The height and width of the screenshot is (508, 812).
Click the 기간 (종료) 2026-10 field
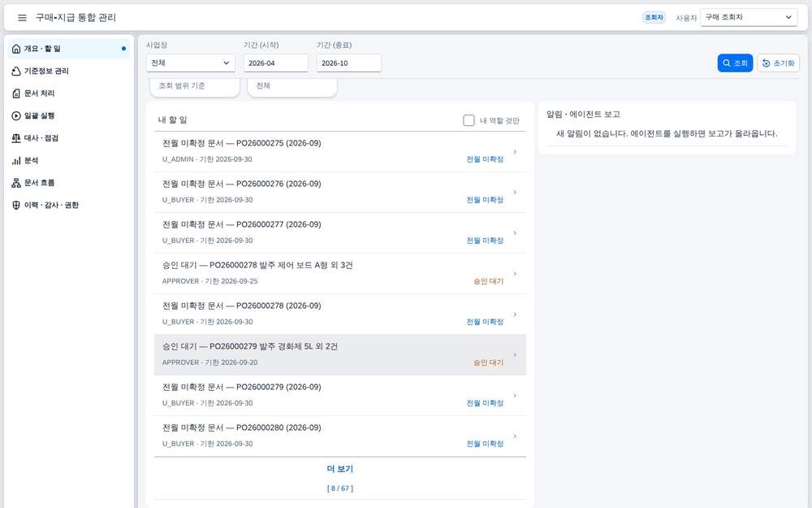[348, 63]
